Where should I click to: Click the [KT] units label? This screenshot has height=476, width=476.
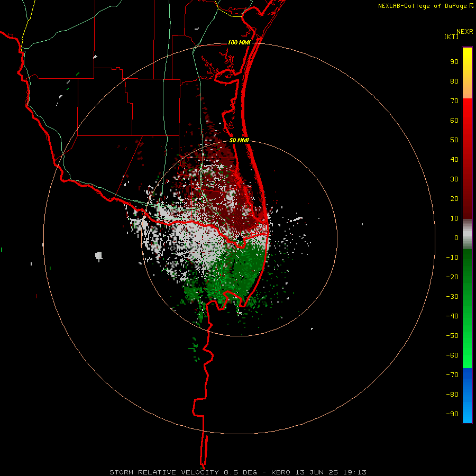(451, 36)
